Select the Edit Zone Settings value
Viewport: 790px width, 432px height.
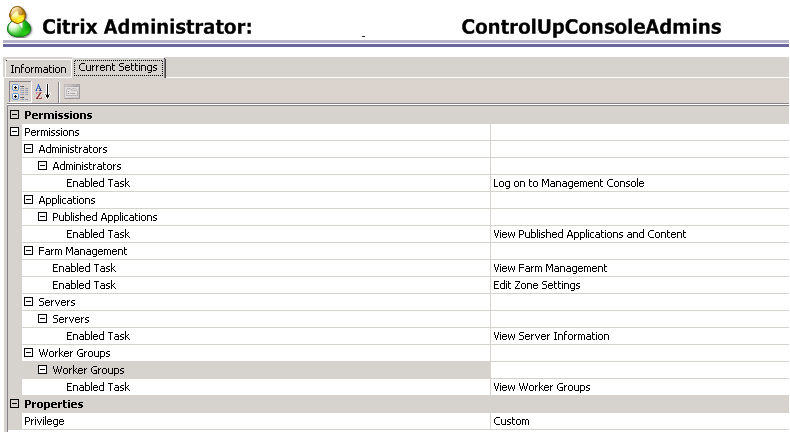coord(537,285)
